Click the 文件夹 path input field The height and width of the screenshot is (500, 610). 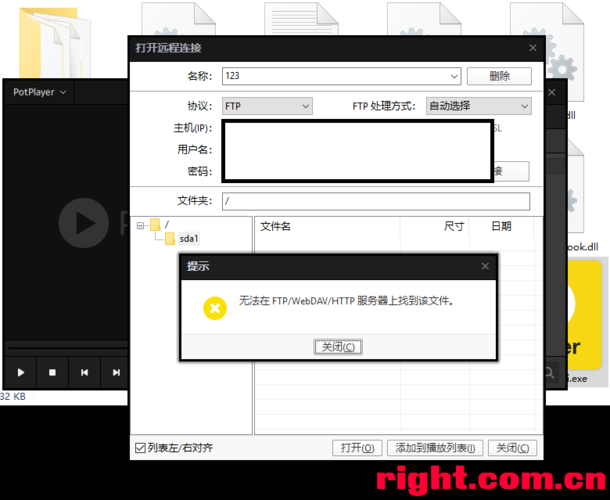(376, 201)
